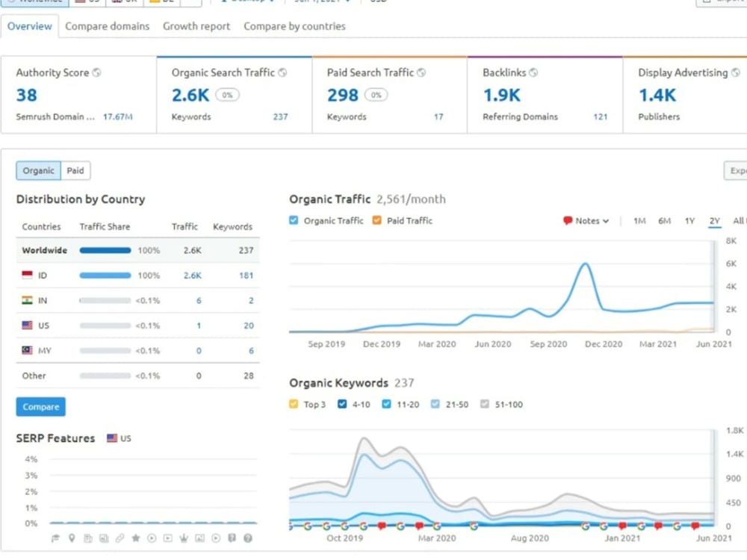The height and width of the screenshot is (560, 747).
Task: Open the 121 referring domains link
Action: tap(601, 116)
